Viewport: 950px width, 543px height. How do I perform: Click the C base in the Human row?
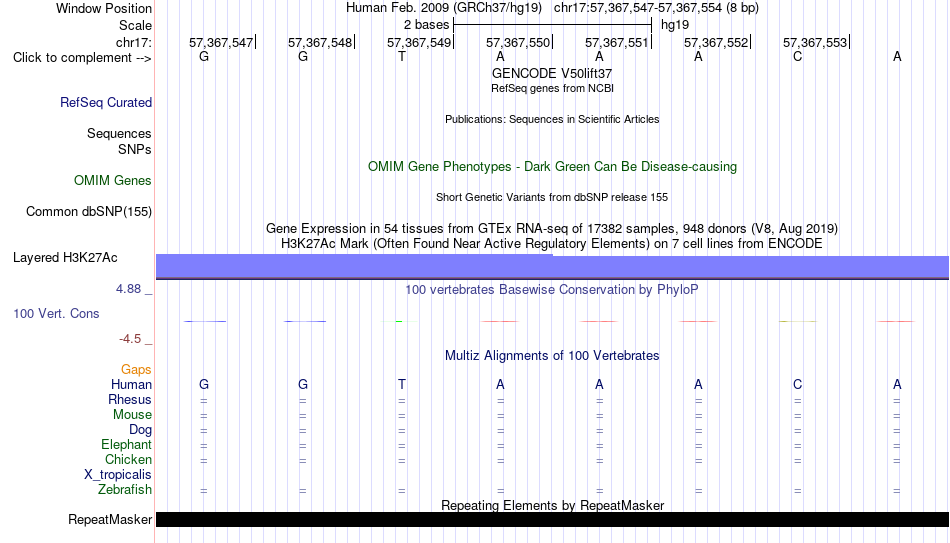point(797,385)
